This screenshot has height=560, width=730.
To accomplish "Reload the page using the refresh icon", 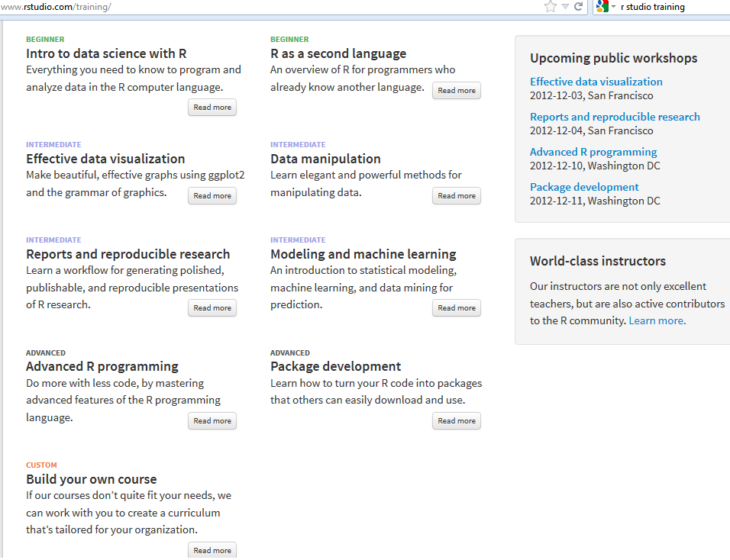I will 579,7.
